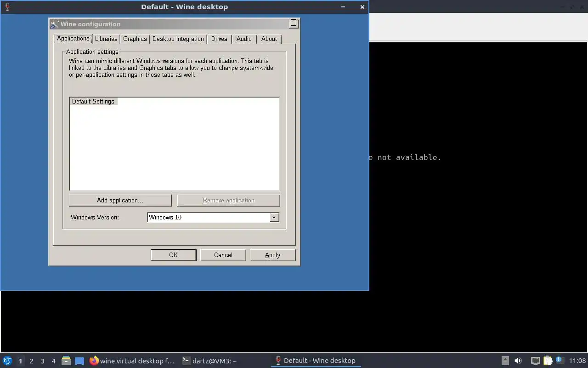This screenshot has width=588, height=368.
Task: Click the Windows Version label
Action: pos(95,217)
